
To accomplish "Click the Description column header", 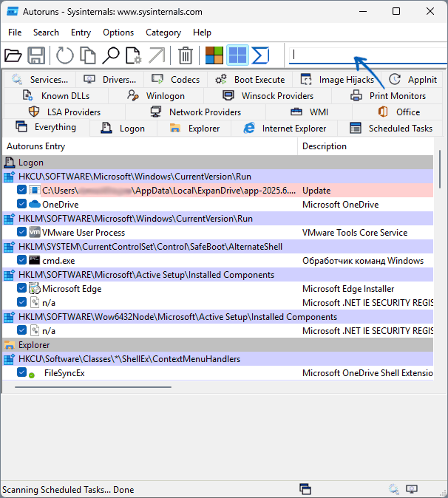I will 366,146.
